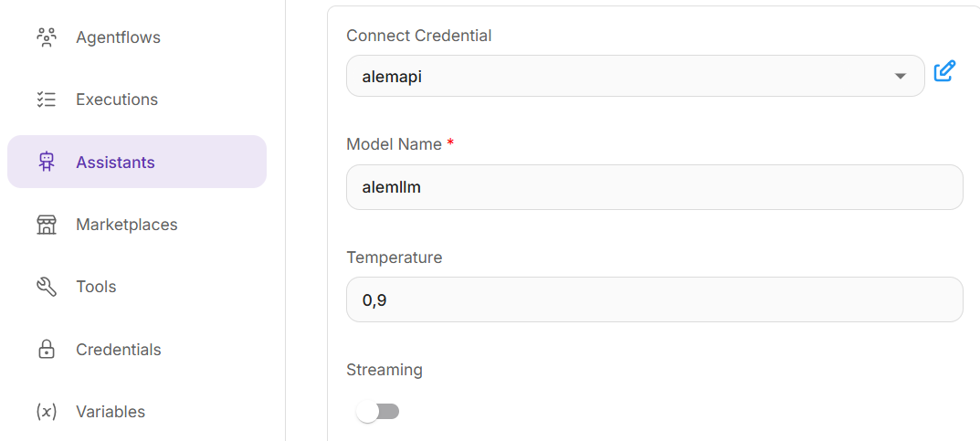This screenshot has width=980, height=441.
Task: Click the Agentflows sidebar icon
Action: click(x=47, y=37)
